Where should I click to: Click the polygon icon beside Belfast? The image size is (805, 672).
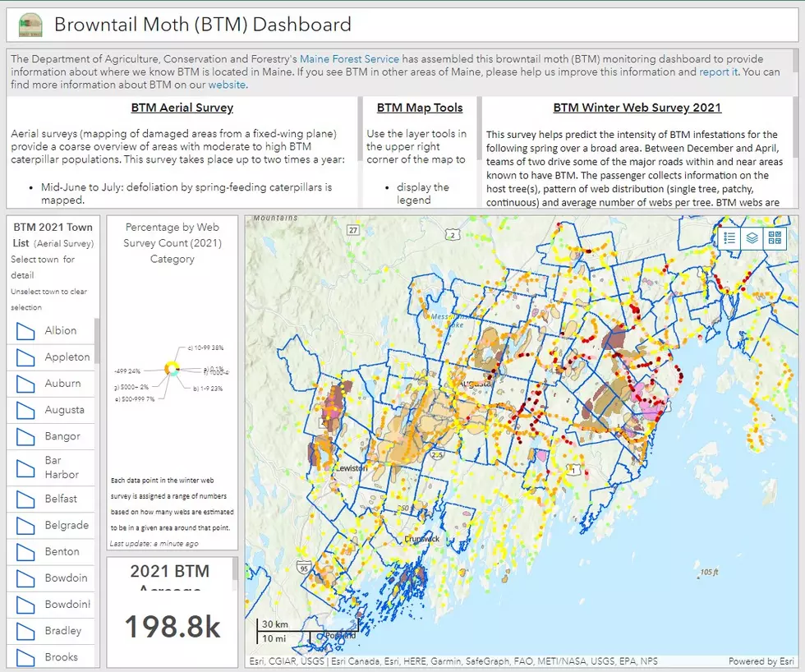coord(25,499)
